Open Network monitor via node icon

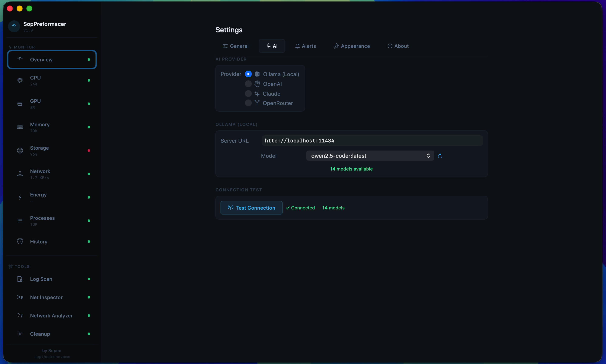(x=20, y=174)
